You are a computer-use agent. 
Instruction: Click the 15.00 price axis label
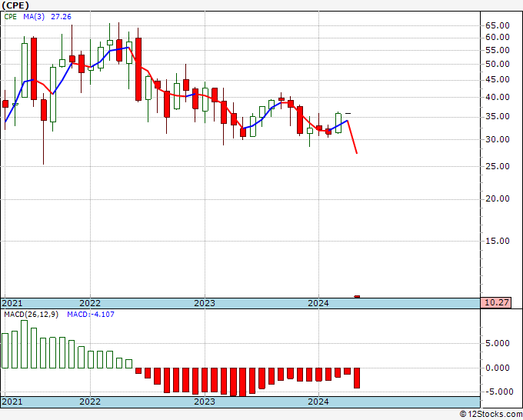coord(498,242)
